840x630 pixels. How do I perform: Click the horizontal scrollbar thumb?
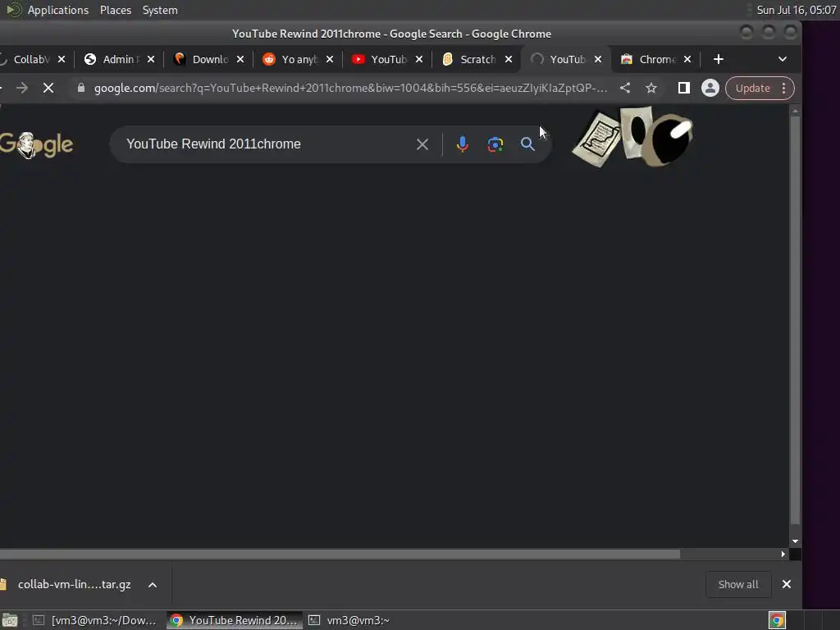pyautogui.click(x=340, y=554)
